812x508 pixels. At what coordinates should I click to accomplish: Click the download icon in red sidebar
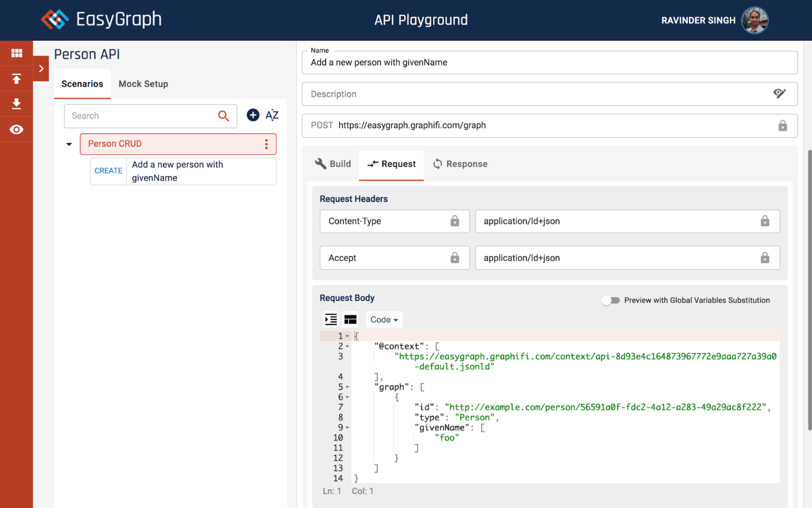16,104
